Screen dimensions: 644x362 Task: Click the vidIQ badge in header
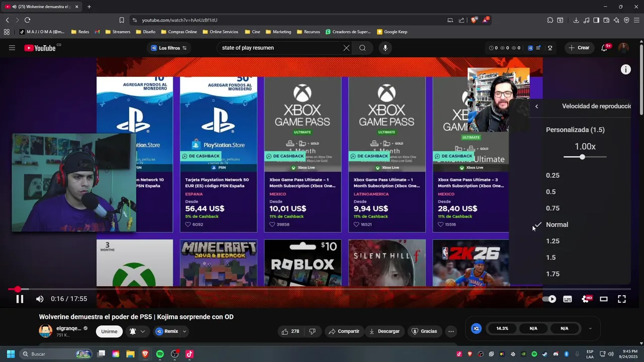click(x=530, y=48)
